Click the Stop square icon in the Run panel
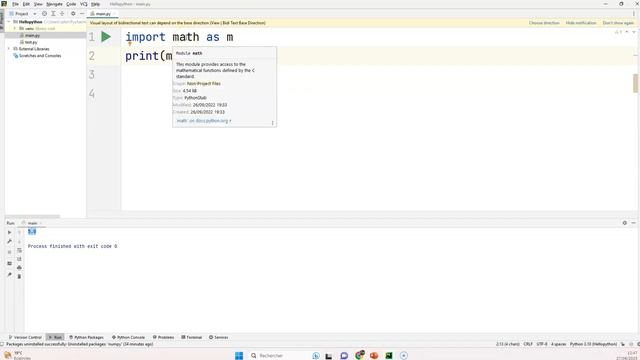 pyautogui.click(x=9, y=252)
